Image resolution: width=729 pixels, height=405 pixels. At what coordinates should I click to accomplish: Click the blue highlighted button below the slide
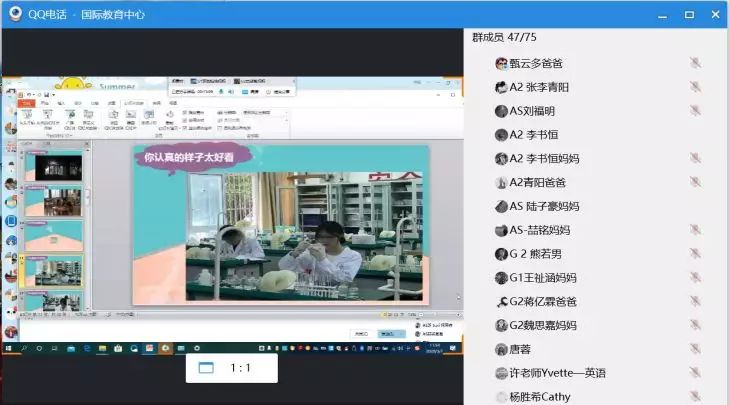390,334
